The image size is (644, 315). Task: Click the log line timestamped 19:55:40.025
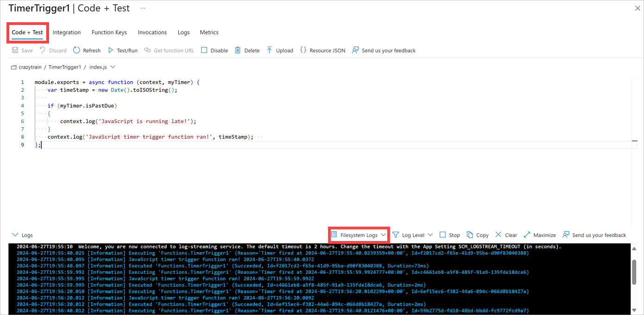(272, 253)
